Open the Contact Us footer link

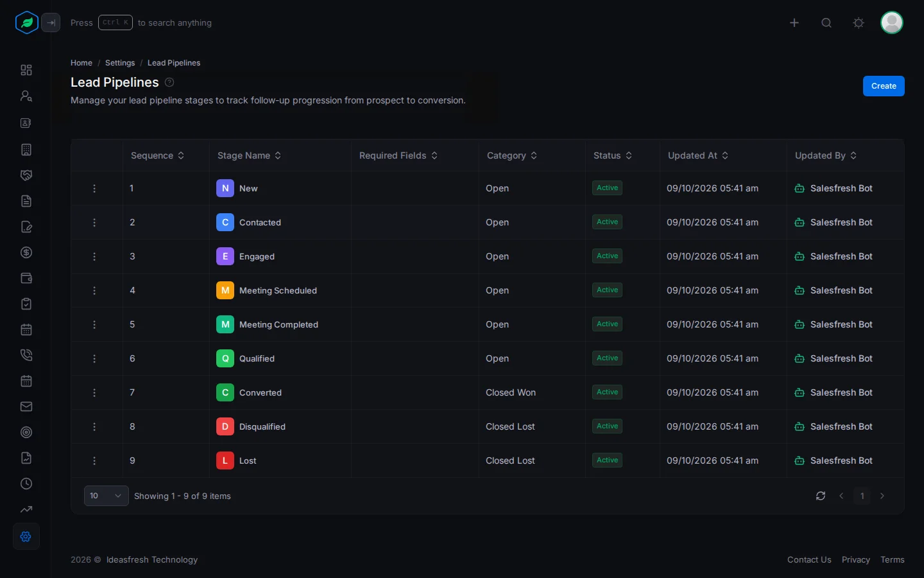coord(809,560)
